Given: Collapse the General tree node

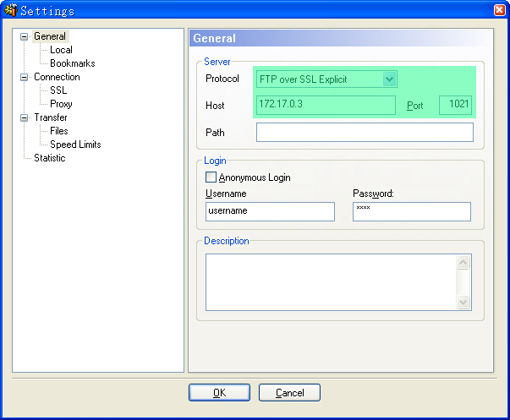Looking at the screenshot, I should pyautogui.click(x=24, y=36).
